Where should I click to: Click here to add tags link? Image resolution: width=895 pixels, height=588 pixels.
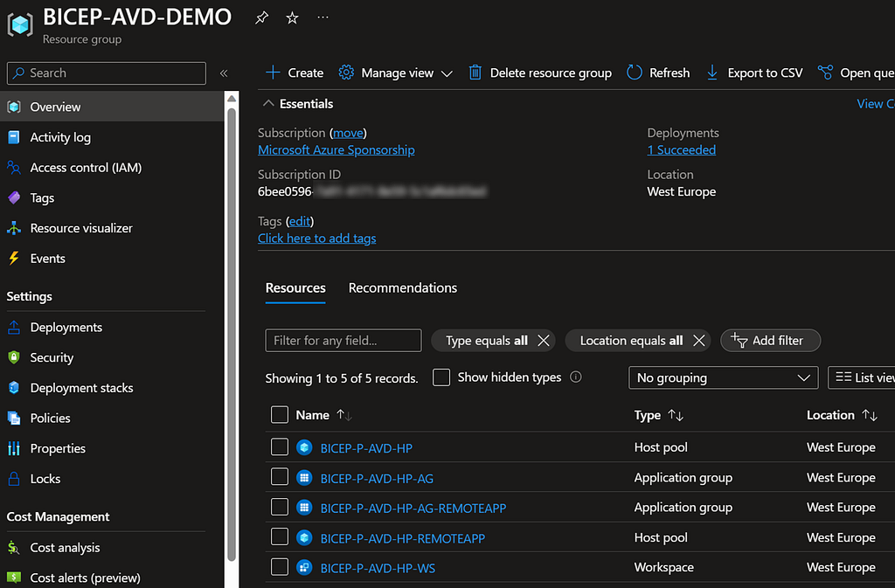coord(316,239)
